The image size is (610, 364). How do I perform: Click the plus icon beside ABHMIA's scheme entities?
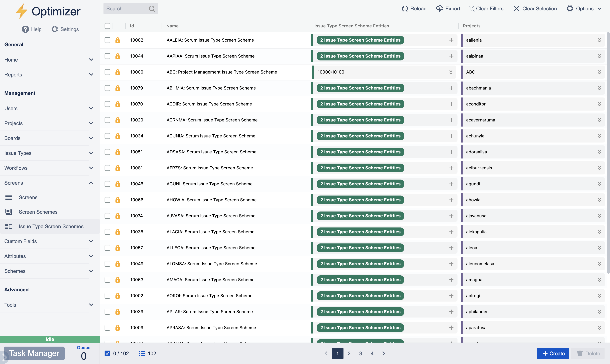[452, 88]
